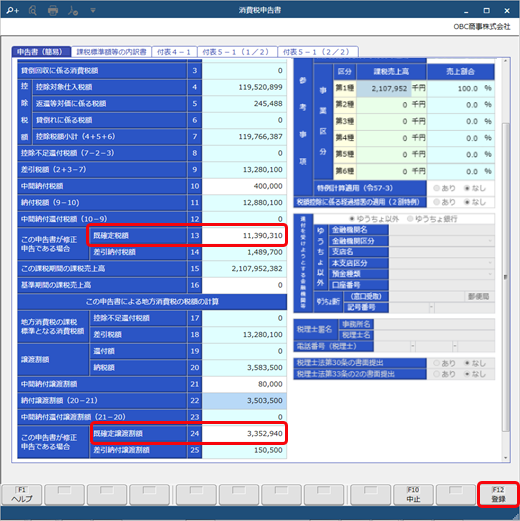Select なし for 税理士法第30条の書面提出
Viewport: 520px width, 521px height.
(467, 363)
